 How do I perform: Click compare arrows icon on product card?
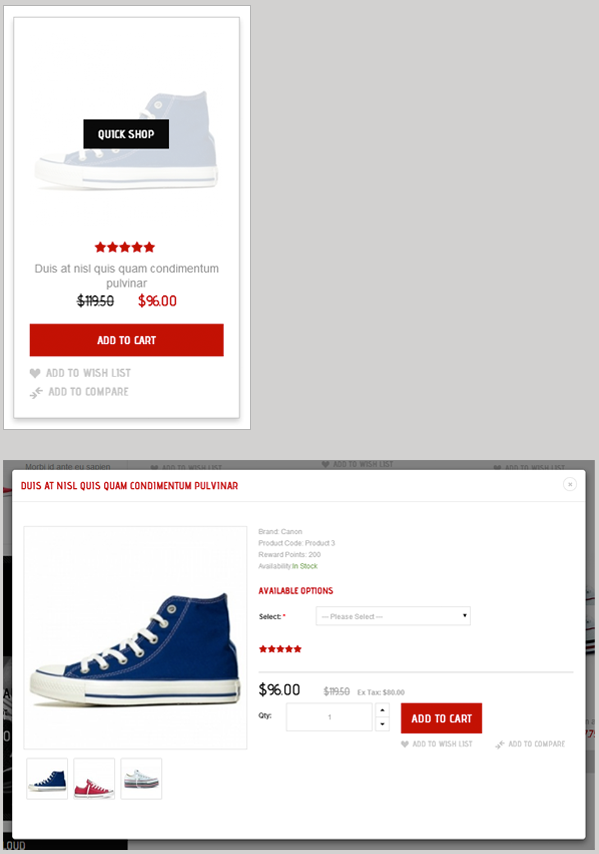pyautogui.click(x=36, y=392)
